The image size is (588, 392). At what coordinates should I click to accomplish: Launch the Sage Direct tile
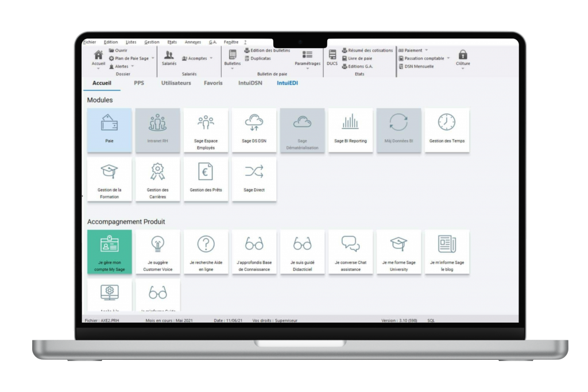(254, 179)
